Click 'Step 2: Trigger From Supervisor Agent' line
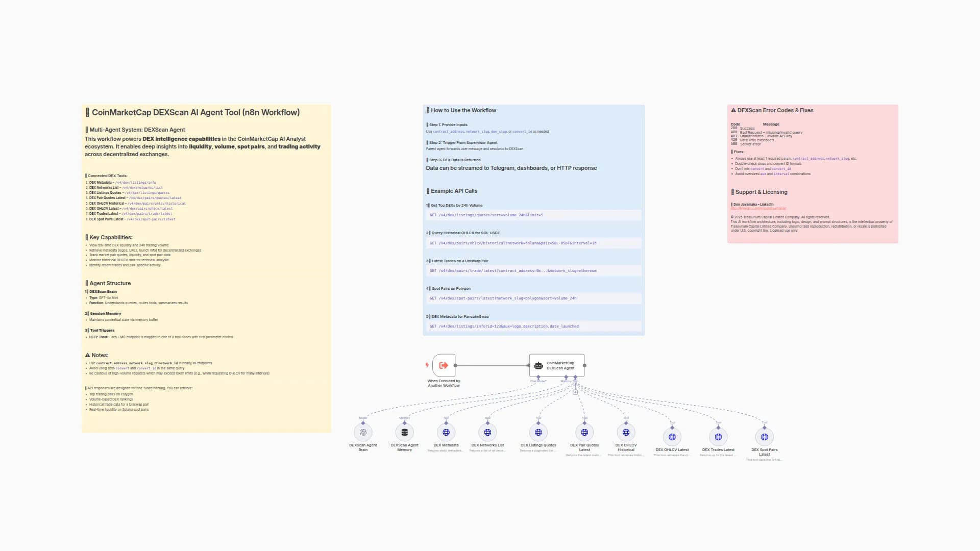Image resolution: width=980 pixels, height=551 pixels. [463, 142]
